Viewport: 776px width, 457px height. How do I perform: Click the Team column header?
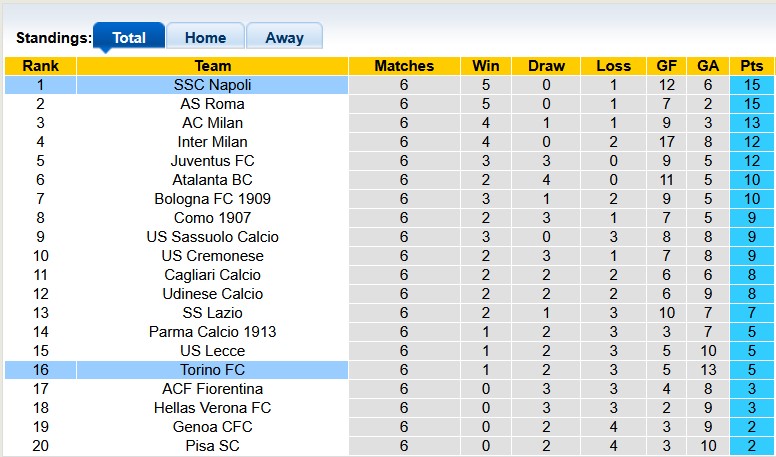tap(212, 66)
